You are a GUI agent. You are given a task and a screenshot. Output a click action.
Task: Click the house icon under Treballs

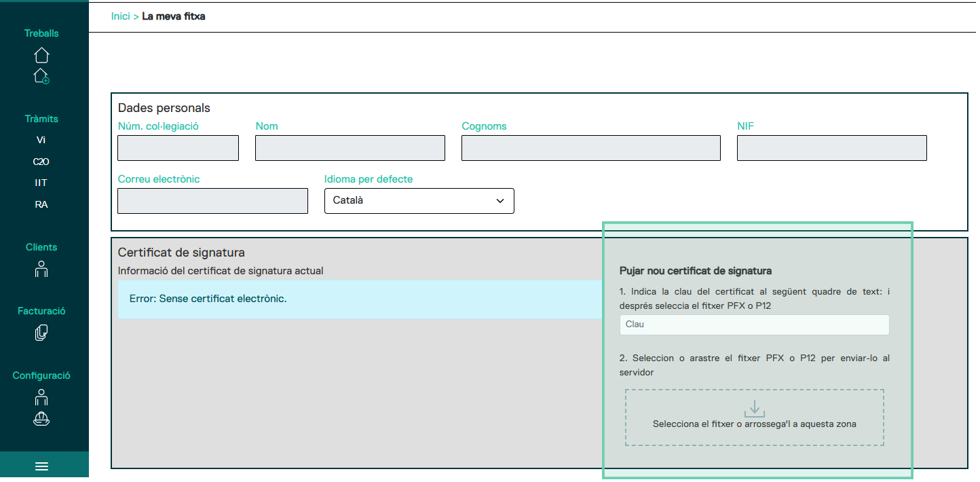click(x=41, y=55)
